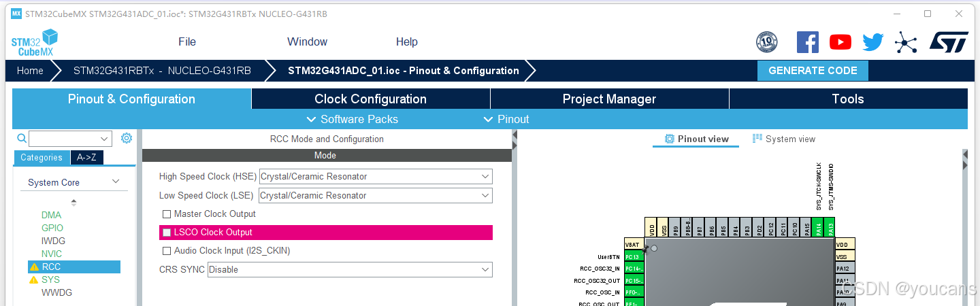Viewport: 980px width, 306px height.
Task: Click the STM32CubeMX logo
Action: (x=34, y=43)
